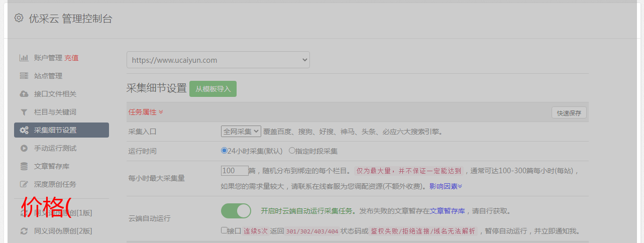
Task: Select the 指定时段采集 radio option
Action: click(x=292, y=150)
